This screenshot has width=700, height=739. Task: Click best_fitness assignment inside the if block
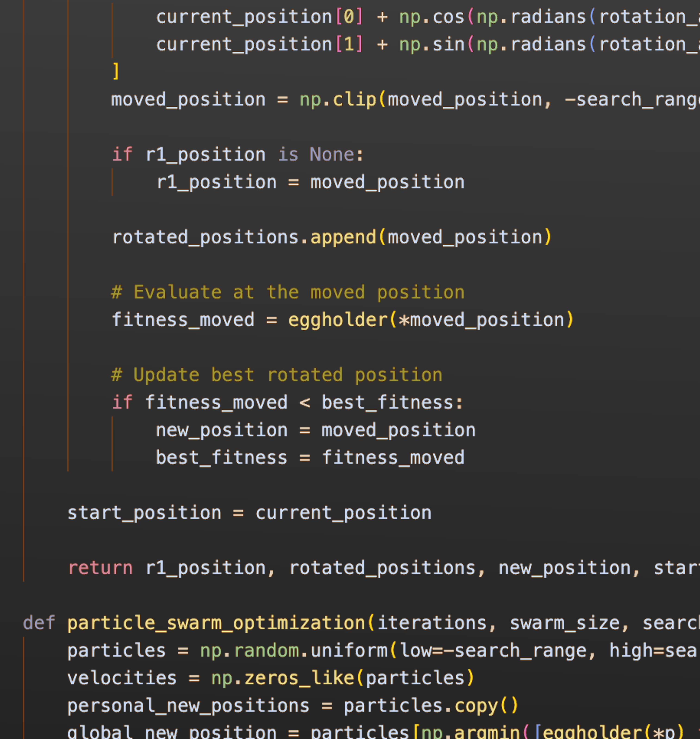(221, 458)
